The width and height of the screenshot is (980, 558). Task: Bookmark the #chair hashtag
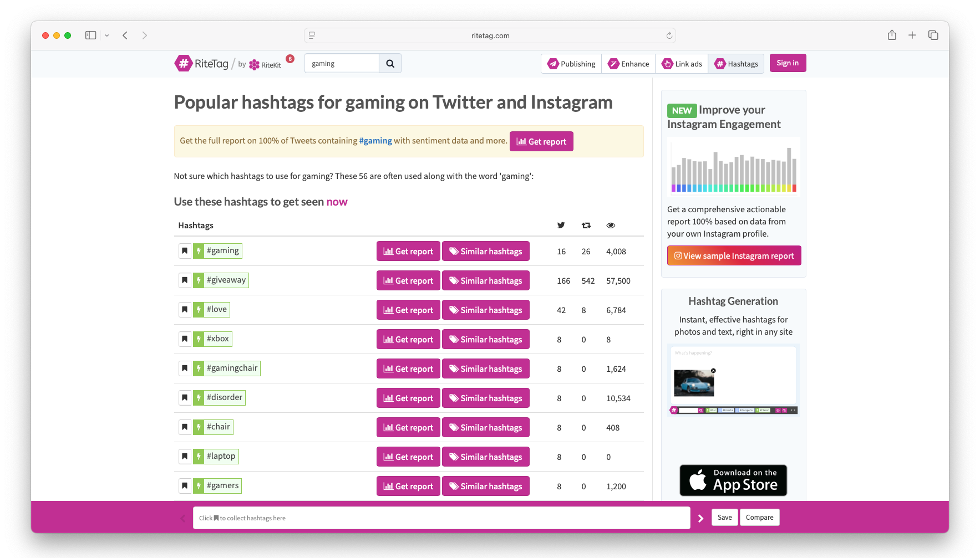click(x=185, y=427)
